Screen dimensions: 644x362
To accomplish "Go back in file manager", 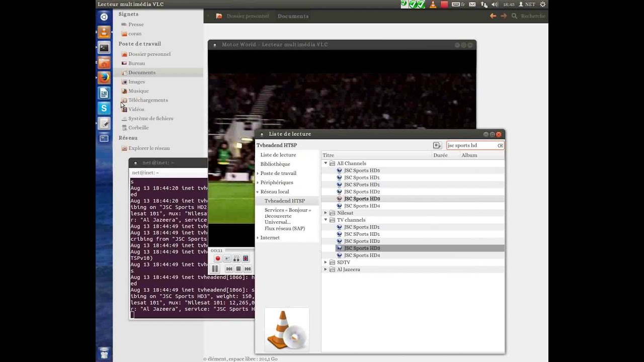I will pyautogui.click(x=493, y=16).
